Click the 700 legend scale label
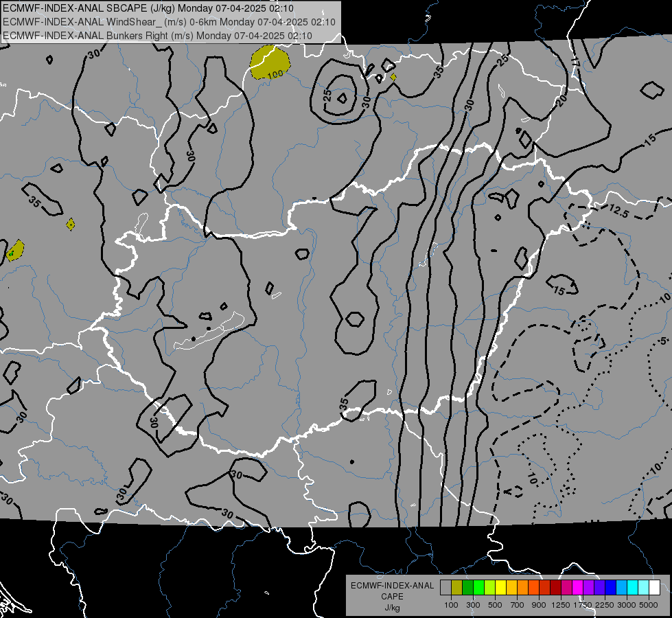 coord(518,605)
